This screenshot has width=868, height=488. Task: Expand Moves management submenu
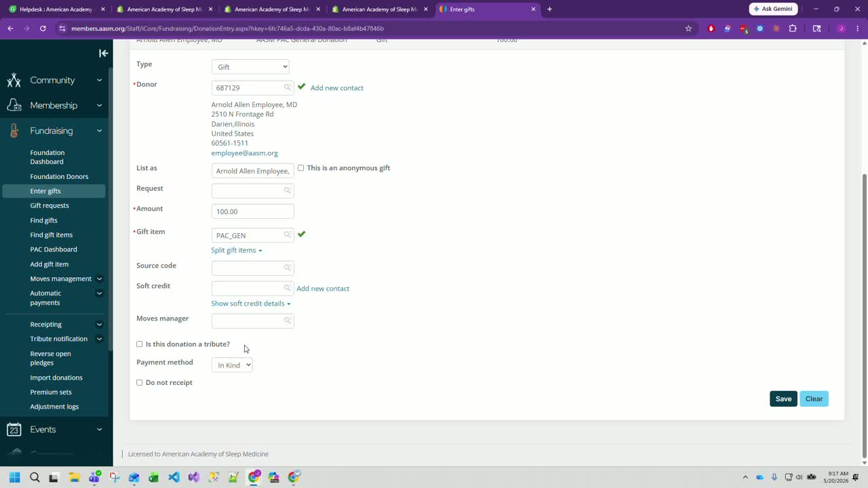99,279
